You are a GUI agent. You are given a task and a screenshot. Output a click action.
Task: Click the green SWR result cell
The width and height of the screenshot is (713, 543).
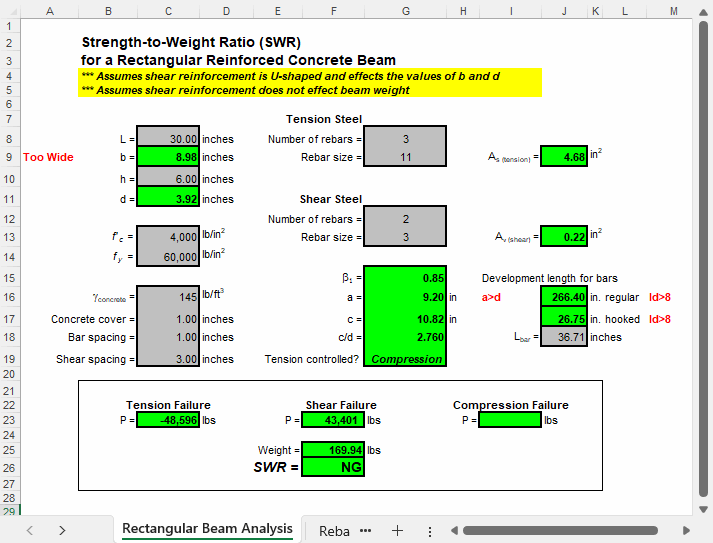click(x=333, y=468)
